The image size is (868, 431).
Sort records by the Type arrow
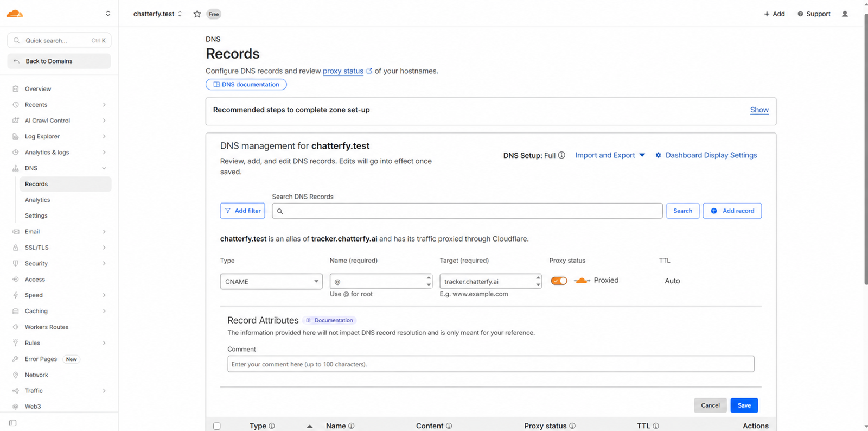310,427
